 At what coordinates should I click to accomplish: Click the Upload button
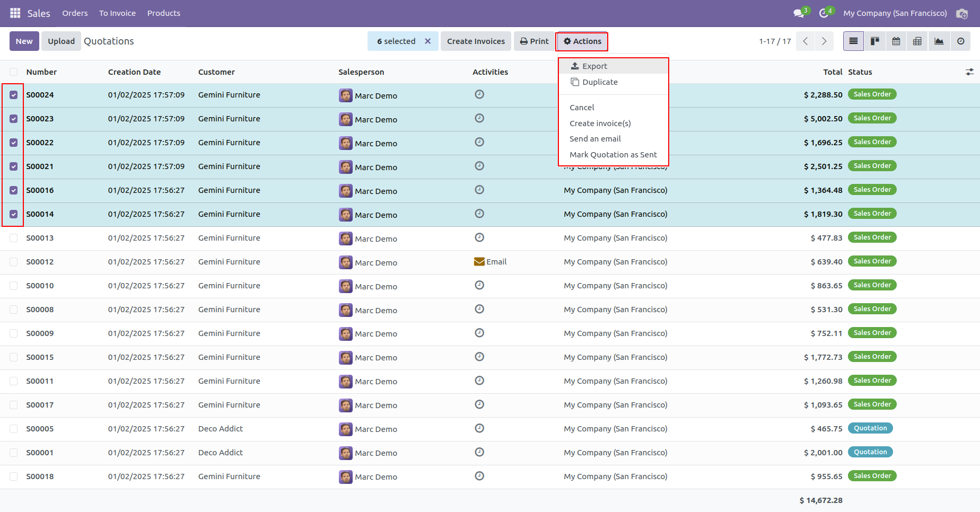pos(62,41)
